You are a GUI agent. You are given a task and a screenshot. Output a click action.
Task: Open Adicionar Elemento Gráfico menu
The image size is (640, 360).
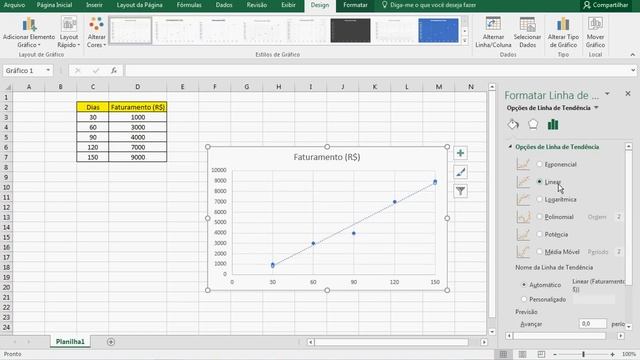pos(29,32)
